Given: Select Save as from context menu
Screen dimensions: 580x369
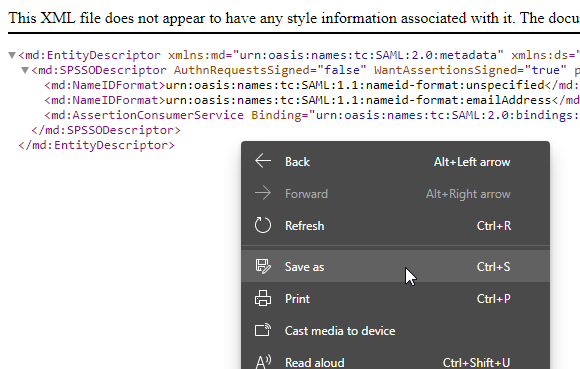Looking at the screenshot, I should (395, 266).
